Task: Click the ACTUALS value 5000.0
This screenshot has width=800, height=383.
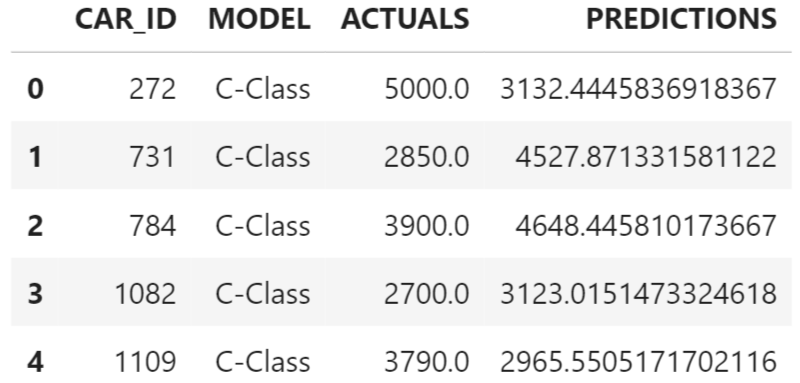Action: [x=427, y=89]
